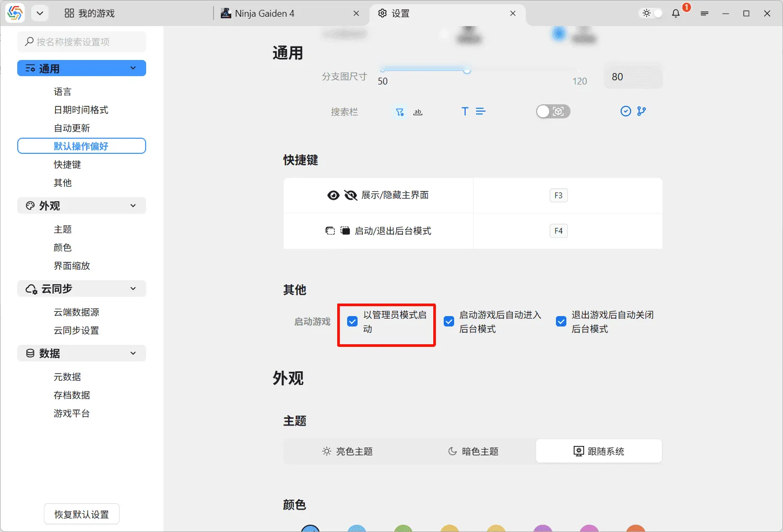
Task: Uncheck 启动游戏后自动进入后台模式
Action: pyautogui.click(x=449, y=321)
